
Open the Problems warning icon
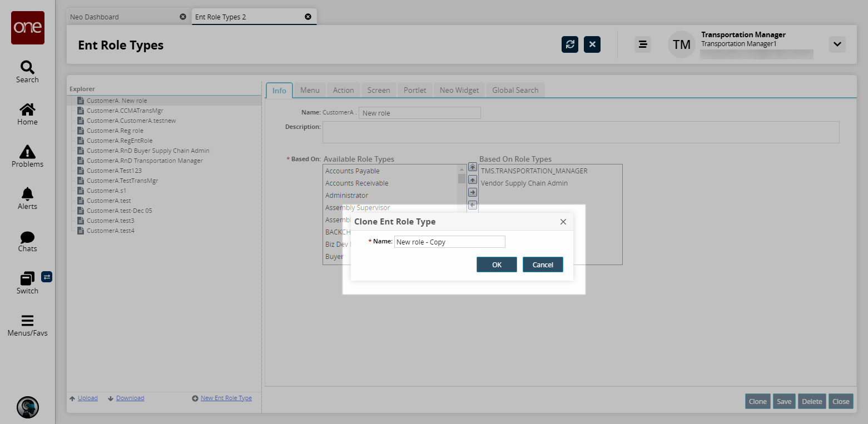tap(27, 152)
